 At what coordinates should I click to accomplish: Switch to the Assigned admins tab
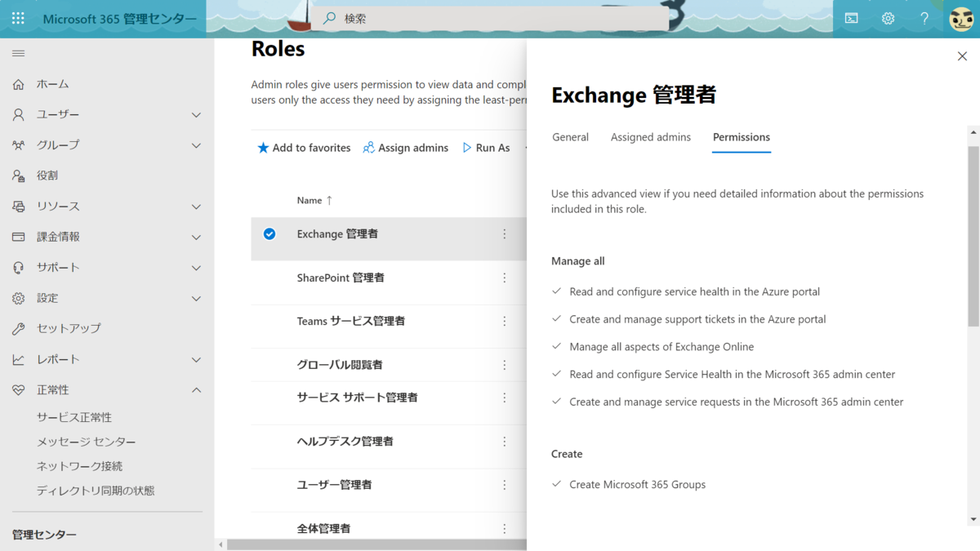(x=651, y=137)
